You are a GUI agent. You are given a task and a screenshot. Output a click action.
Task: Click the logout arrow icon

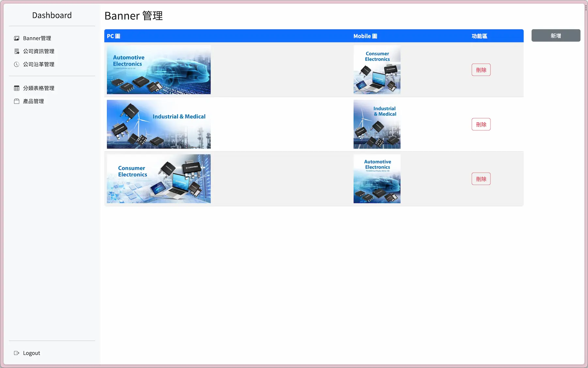point(17,353)
